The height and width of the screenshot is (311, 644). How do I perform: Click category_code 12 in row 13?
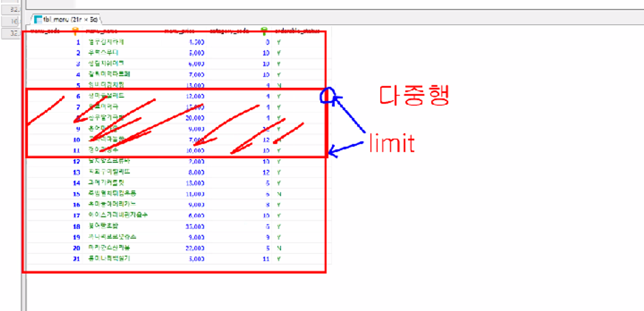pyautogui.click(x=266, y=172)
